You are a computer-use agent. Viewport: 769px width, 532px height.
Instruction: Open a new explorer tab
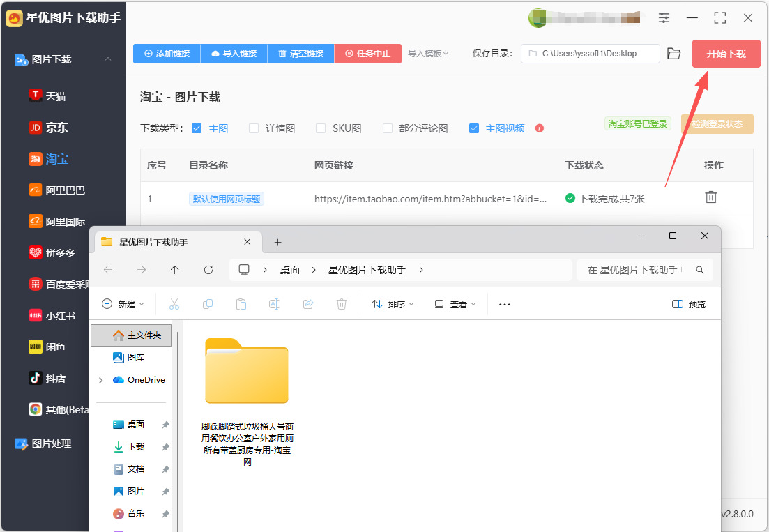tap(277, 242)
